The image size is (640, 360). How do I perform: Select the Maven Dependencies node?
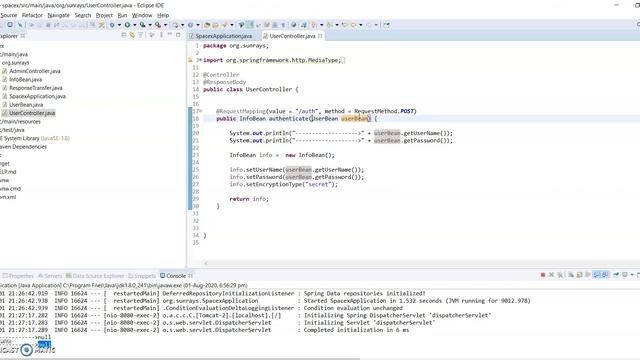click(23, 147)
